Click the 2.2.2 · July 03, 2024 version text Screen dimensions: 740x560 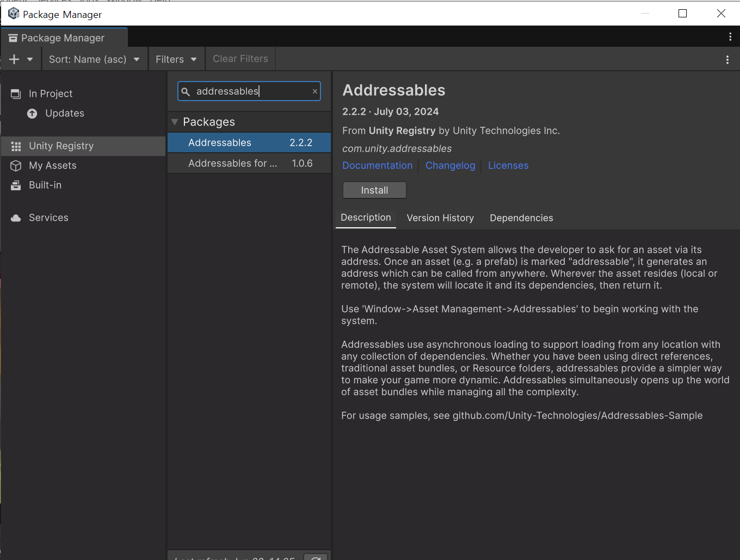(x=390, y=111)
